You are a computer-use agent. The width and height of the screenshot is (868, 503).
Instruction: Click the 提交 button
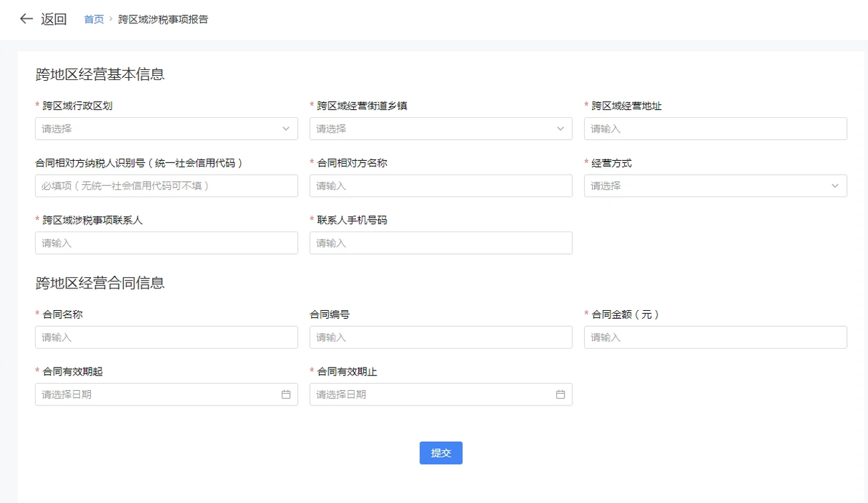point(441,453)
